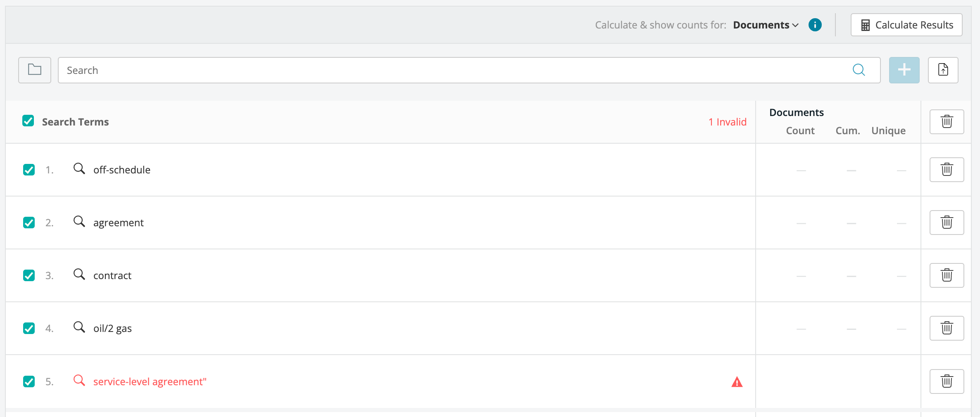The height and width of the screenshot is (417, 980).
Task: Select the oil/2 gas term text
Action: click(112, 329)
